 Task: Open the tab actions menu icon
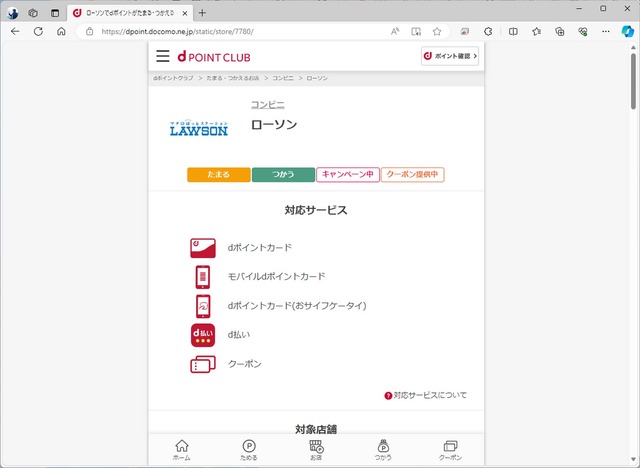[x=55, y=13]
